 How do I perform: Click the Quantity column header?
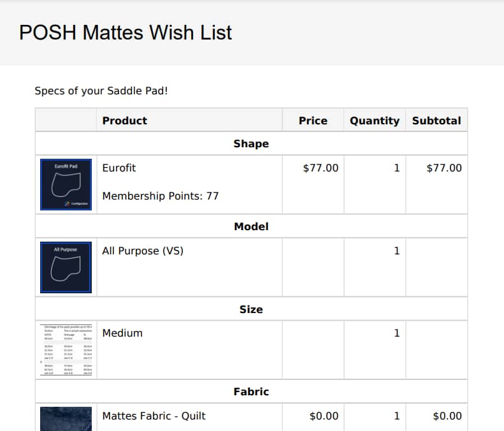(375, 121)
